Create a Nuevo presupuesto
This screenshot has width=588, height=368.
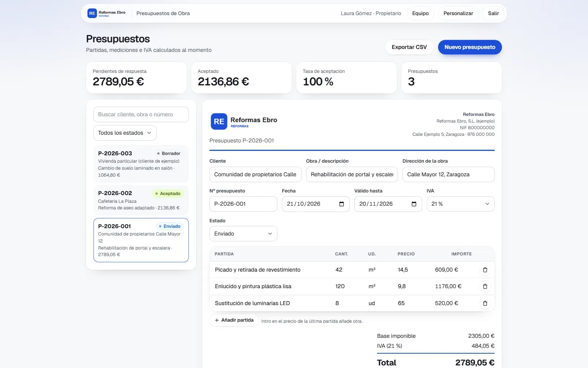point(470,47)
